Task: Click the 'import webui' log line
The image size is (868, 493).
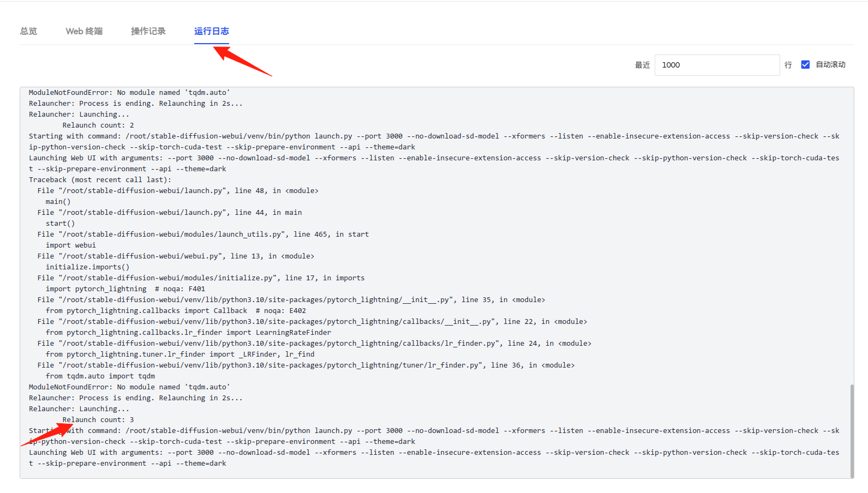Action: tap(71, 245)
